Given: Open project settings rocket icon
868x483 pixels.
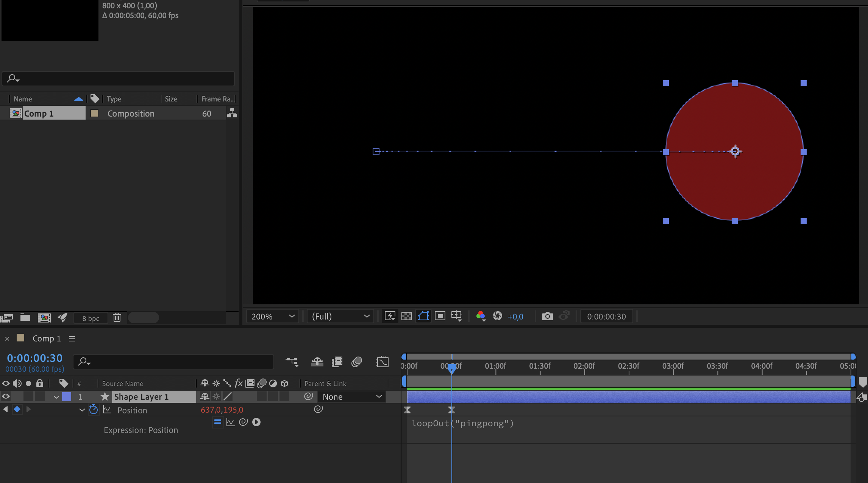Looking at the screenshot, I should 63,317.
